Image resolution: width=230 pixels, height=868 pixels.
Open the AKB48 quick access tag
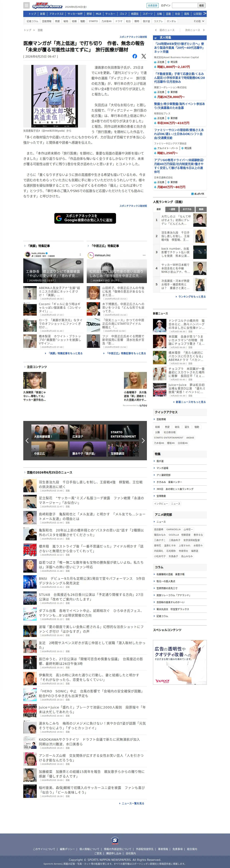point(190,438)
